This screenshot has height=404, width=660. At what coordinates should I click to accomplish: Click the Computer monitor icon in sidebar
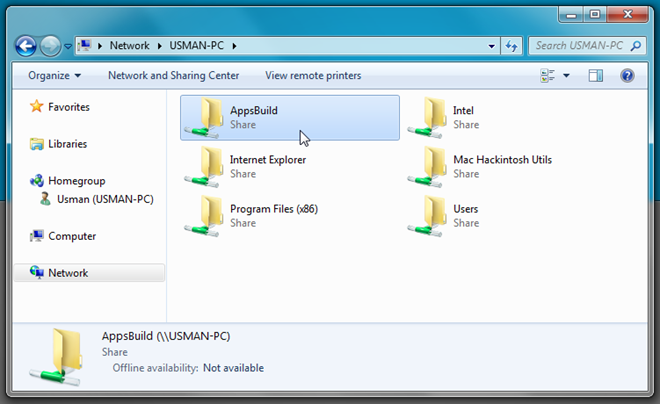(x=37, y=236)
